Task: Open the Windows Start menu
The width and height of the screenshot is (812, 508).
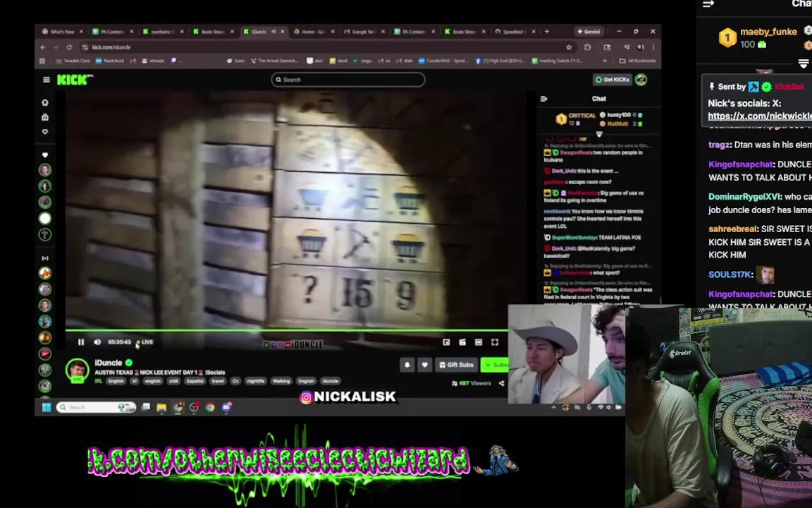Action: coord(46,407)
